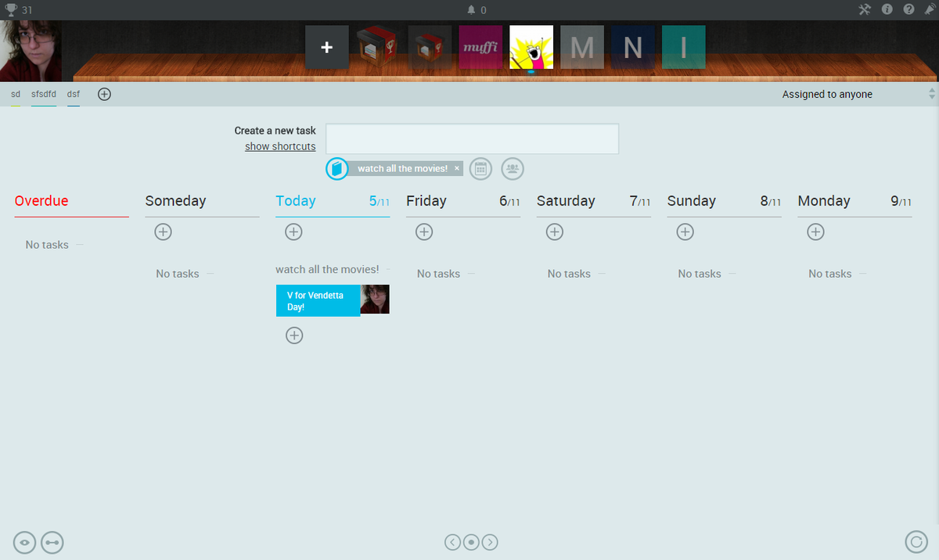Open the N project tile
939x560 pixels.
point(633,47)
